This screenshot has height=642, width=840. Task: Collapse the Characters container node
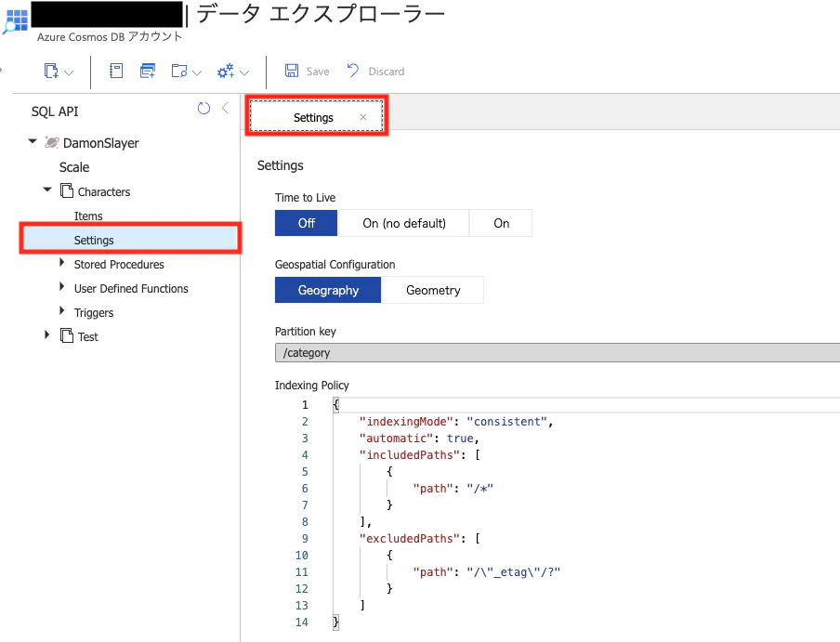[x=47, y=189]
